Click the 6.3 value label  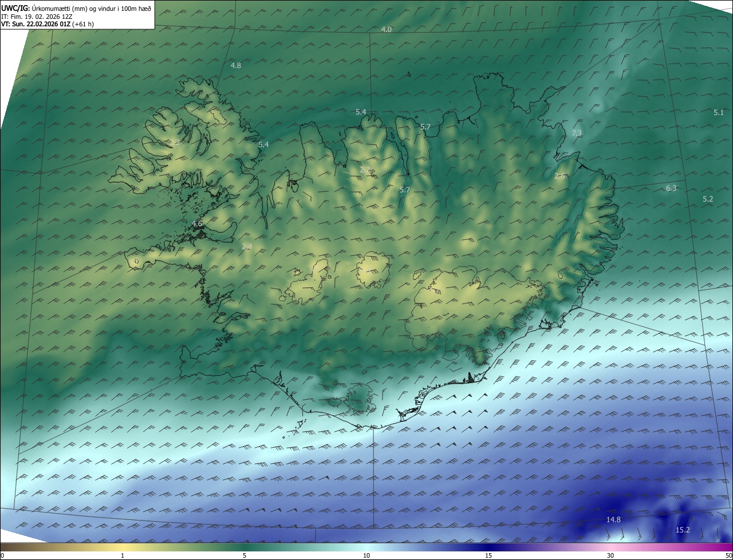point(671,188)
